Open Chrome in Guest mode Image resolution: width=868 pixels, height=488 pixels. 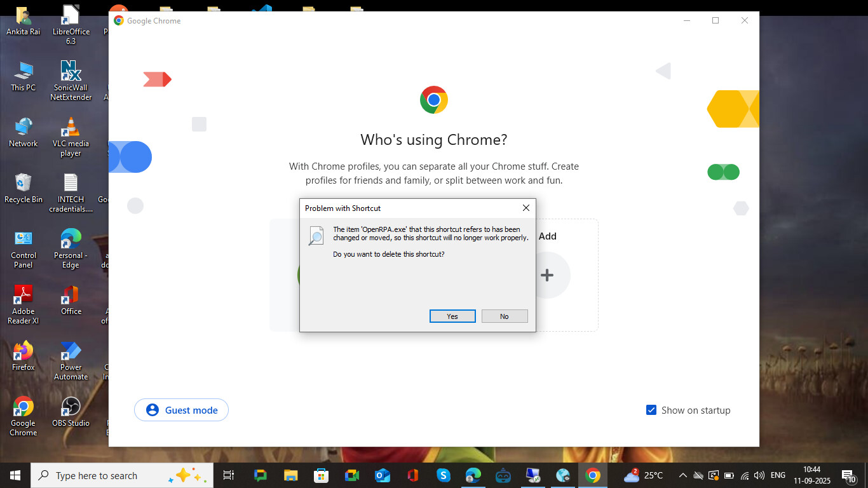point(181,410)
